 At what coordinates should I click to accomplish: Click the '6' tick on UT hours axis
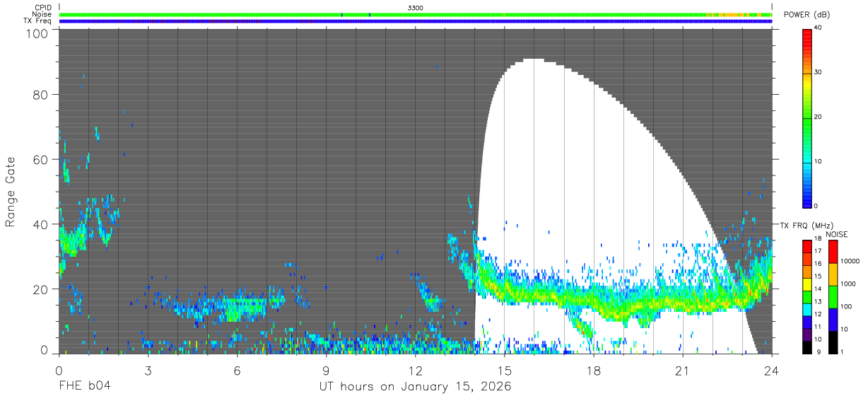(x=237, y=371)
